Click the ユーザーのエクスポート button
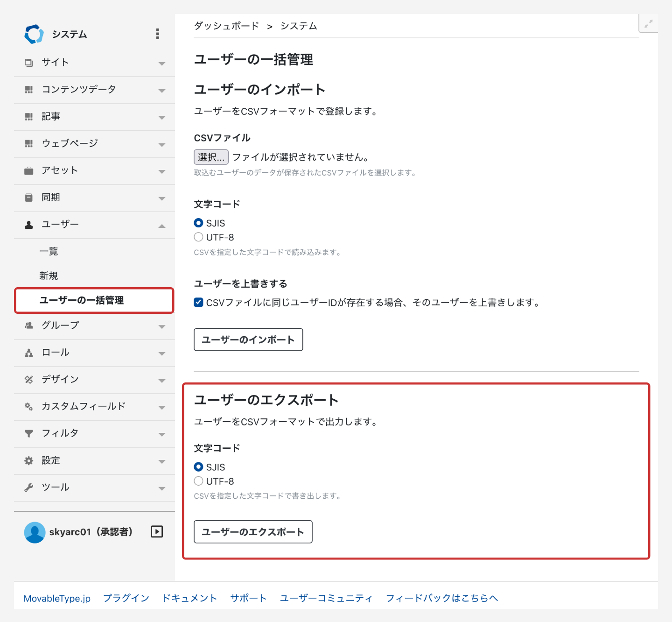 (x=253, y=532)
